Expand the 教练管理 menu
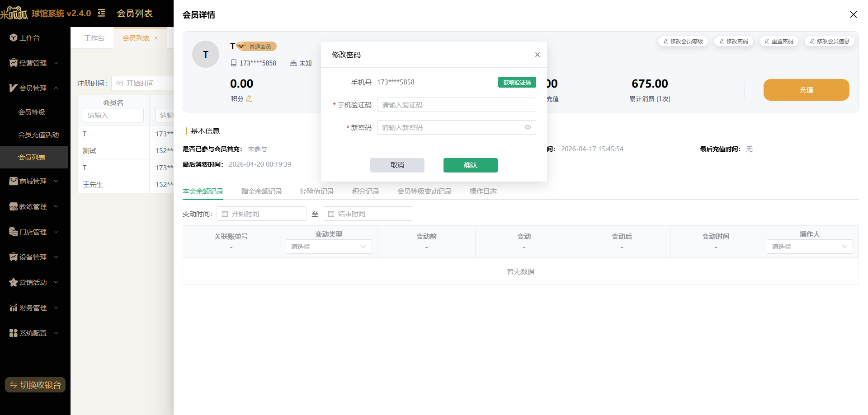The width and height of the screenshot is (868, 415). [34, 206]
